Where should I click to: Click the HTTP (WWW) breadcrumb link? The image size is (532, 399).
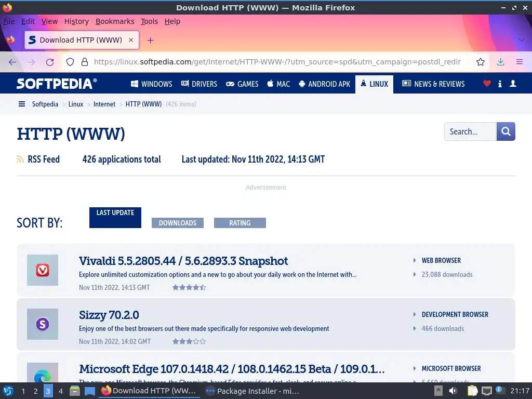pos(143,104)
